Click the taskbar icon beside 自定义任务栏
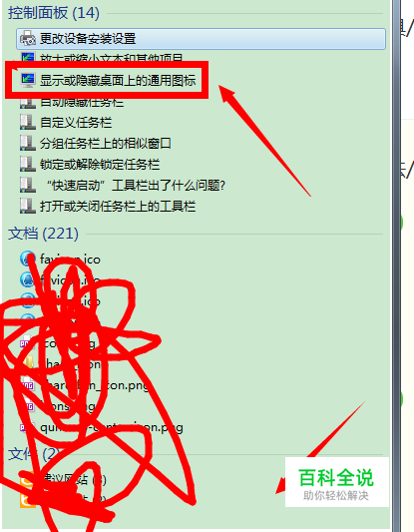The height and width of the screenshot is (532, 414). point(28,122)
